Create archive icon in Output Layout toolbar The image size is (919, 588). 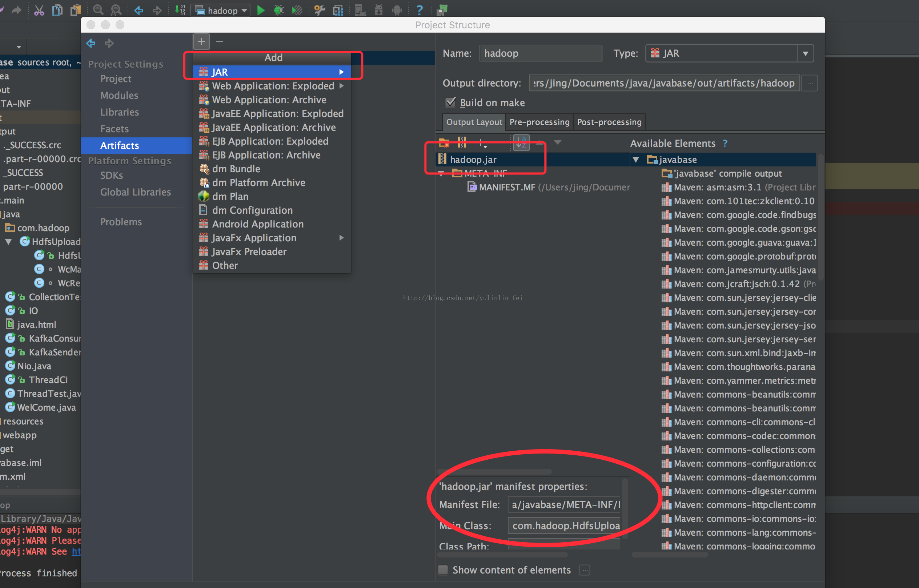click(462, 143)
